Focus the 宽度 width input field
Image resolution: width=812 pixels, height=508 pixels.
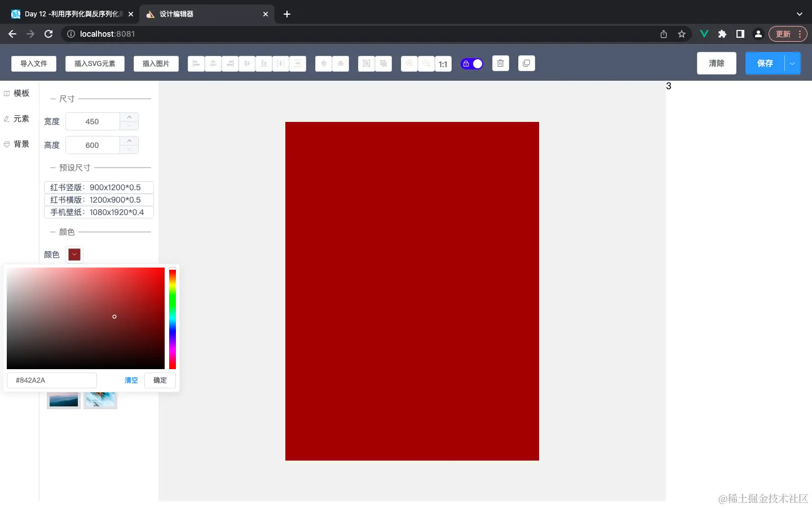coord(92,121)
